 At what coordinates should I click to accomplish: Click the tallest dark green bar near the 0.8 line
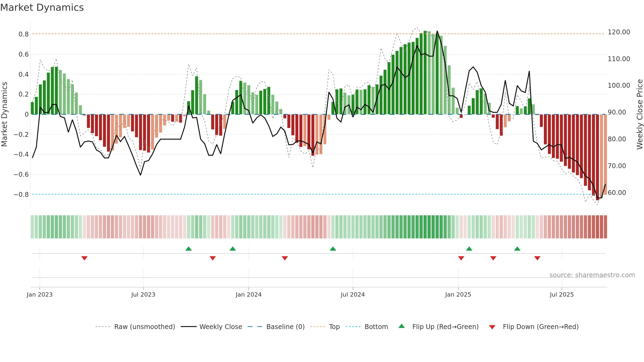(425, 72)
